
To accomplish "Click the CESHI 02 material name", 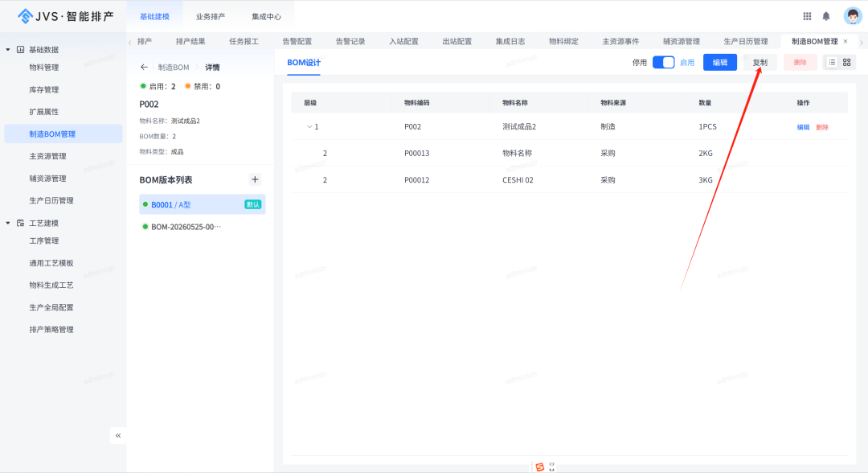I will (518, 180).
